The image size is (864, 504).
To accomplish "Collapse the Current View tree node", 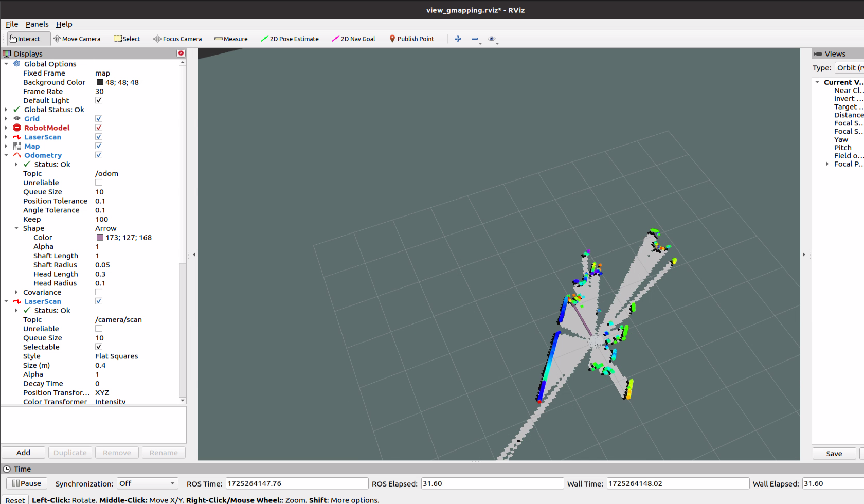I will (817, 82).
